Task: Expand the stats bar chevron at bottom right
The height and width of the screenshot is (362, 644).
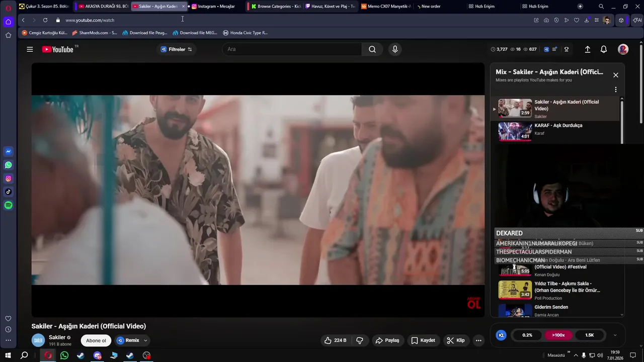Action: [615, 335]
